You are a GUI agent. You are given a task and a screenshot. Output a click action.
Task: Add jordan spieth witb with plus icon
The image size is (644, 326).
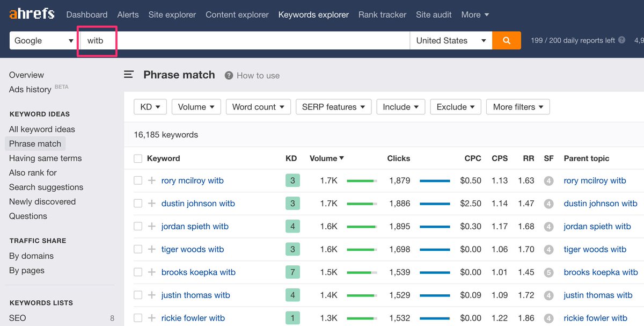pyautogui.click(x=152, y=227)
